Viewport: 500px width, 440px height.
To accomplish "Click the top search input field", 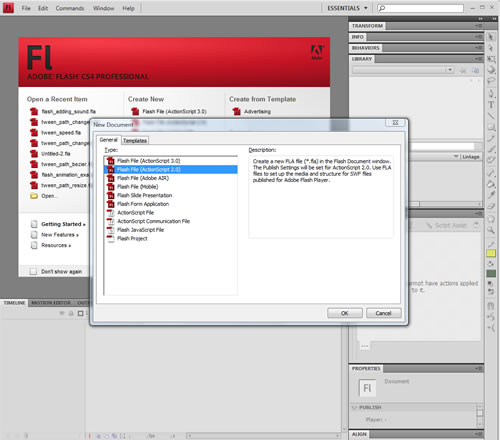I will 420,8.
